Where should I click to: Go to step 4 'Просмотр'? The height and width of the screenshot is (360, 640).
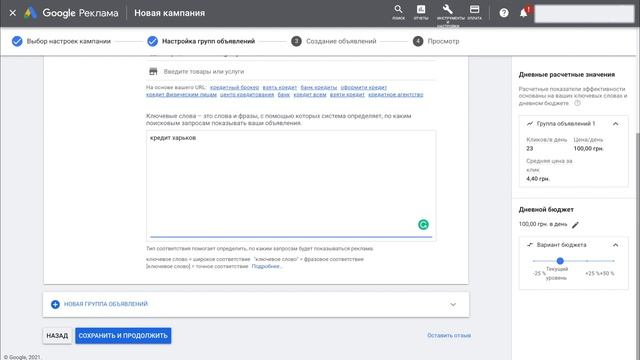pos(436,41)
